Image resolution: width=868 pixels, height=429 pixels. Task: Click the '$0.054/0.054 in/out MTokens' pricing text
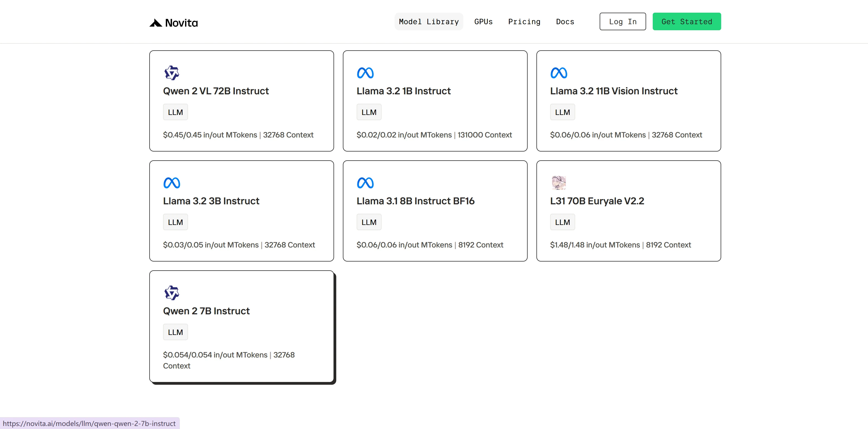pyautogui.click(x=215, y=355)
